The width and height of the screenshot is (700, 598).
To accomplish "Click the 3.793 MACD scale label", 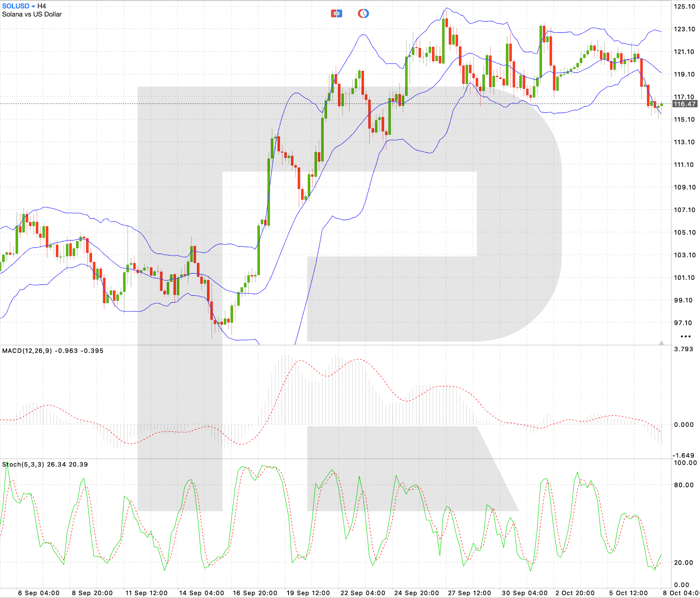I will (x=684, y=349).
